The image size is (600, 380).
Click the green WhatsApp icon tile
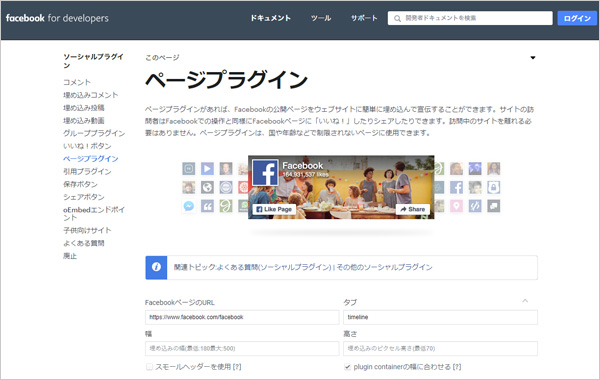pyautogui.click(x=243, y=206)
